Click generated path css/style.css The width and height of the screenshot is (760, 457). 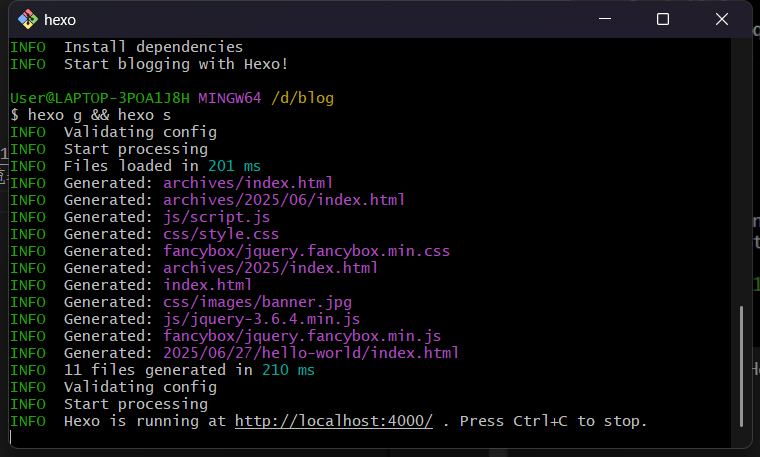point(221,234)
